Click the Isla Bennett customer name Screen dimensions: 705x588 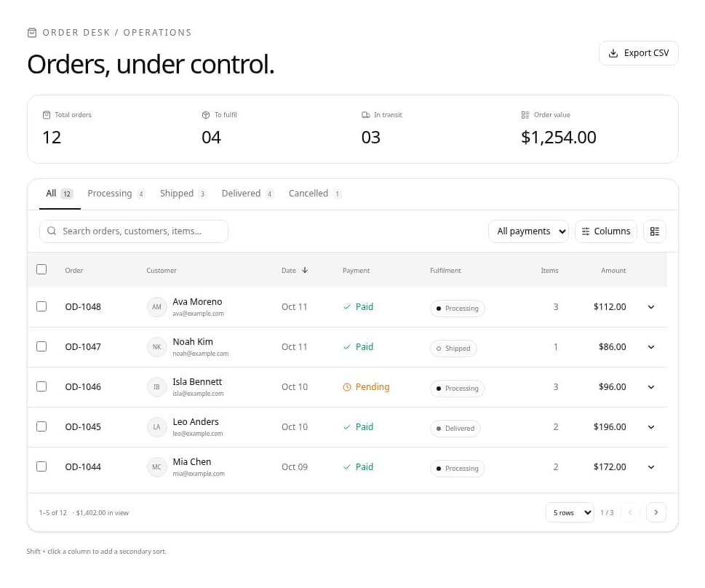point(197,382)
